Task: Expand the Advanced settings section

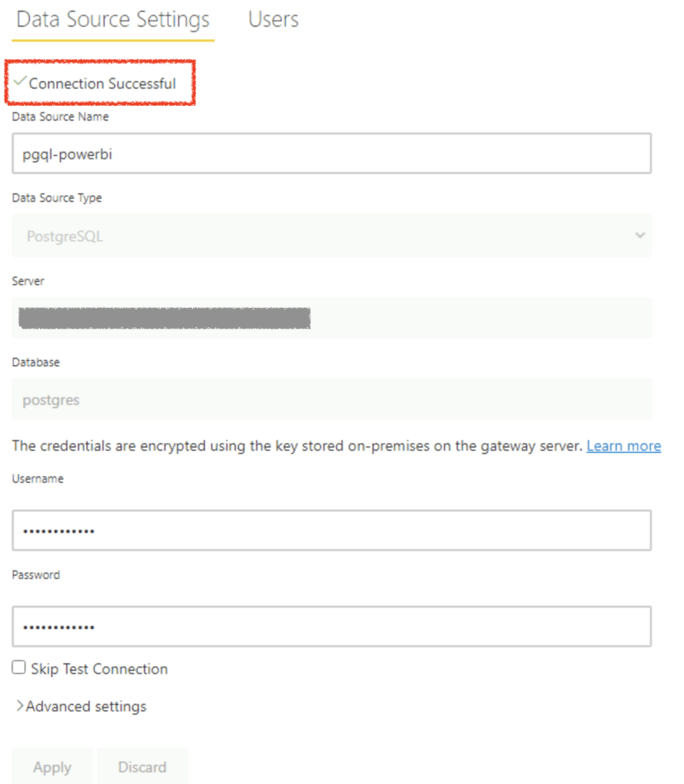Action: coord(86,707)
